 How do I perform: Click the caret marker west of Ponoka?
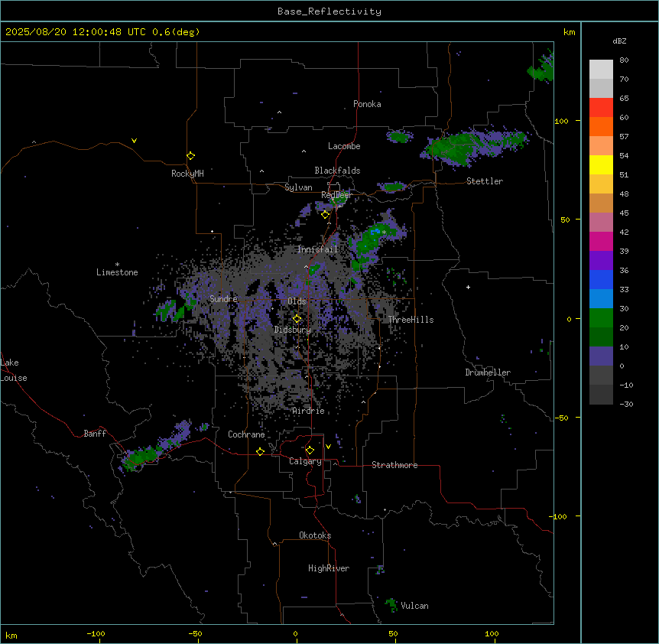pos(280,112)
